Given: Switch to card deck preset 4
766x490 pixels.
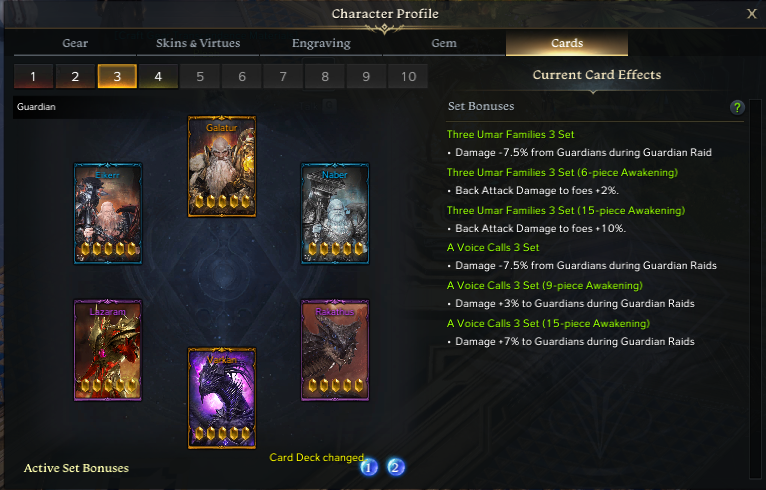Looking at the screenshot, I should pyautogui.click(x=158, y=76).
